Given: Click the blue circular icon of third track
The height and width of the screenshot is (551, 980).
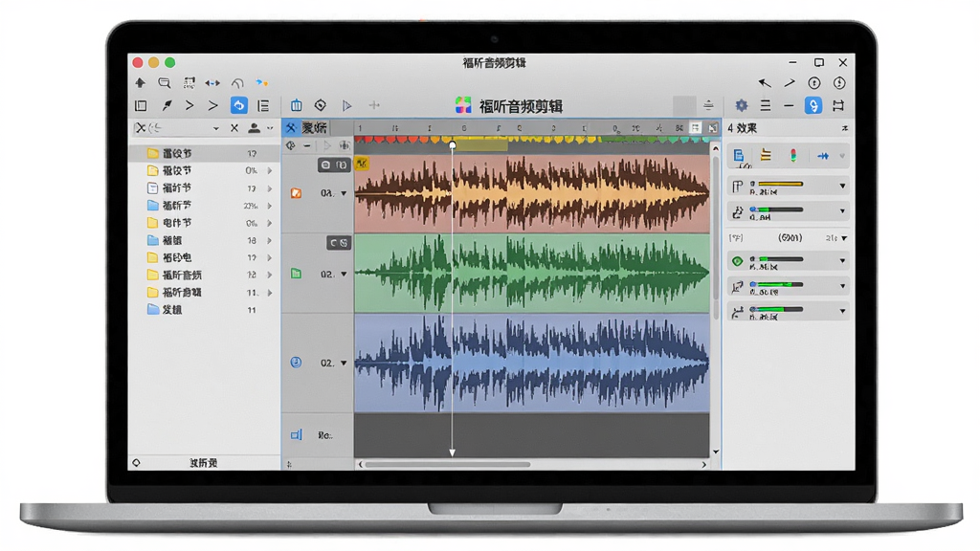Looking at the screenshot, I should [297, 363].
